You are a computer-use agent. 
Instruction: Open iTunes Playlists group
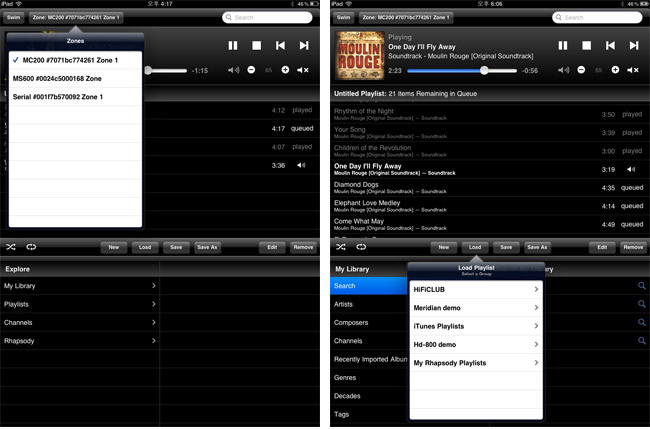[476, 326]
